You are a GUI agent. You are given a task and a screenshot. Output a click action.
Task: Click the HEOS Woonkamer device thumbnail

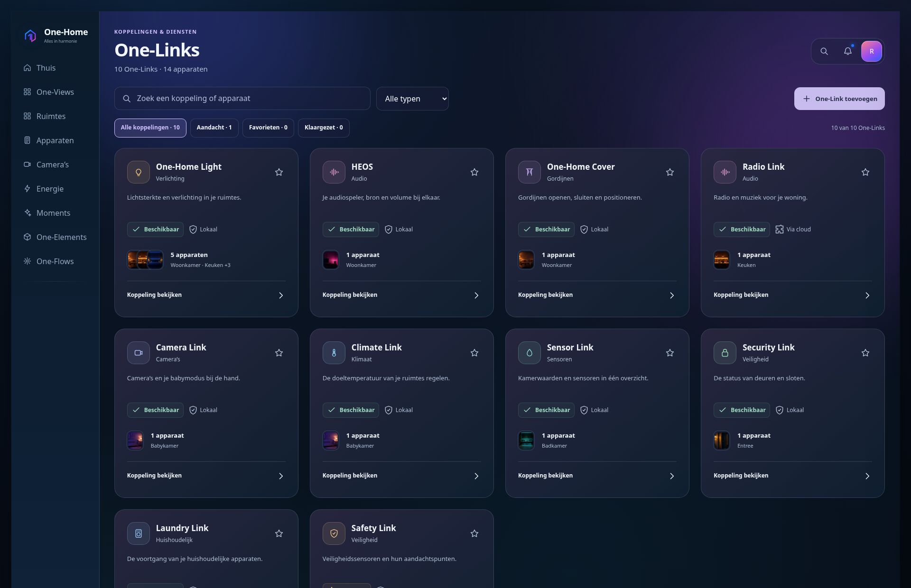[x=331, y=260]
